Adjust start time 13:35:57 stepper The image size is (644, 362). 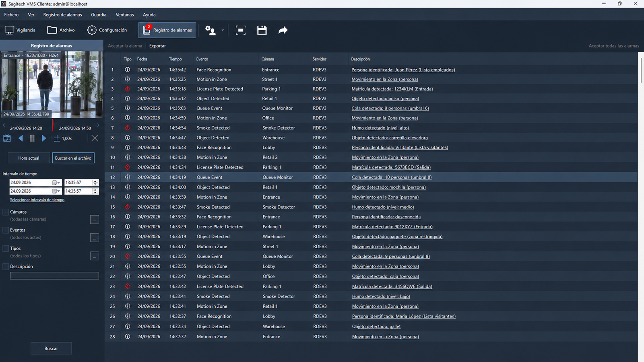pyautogui.click(x=95, y=183)
